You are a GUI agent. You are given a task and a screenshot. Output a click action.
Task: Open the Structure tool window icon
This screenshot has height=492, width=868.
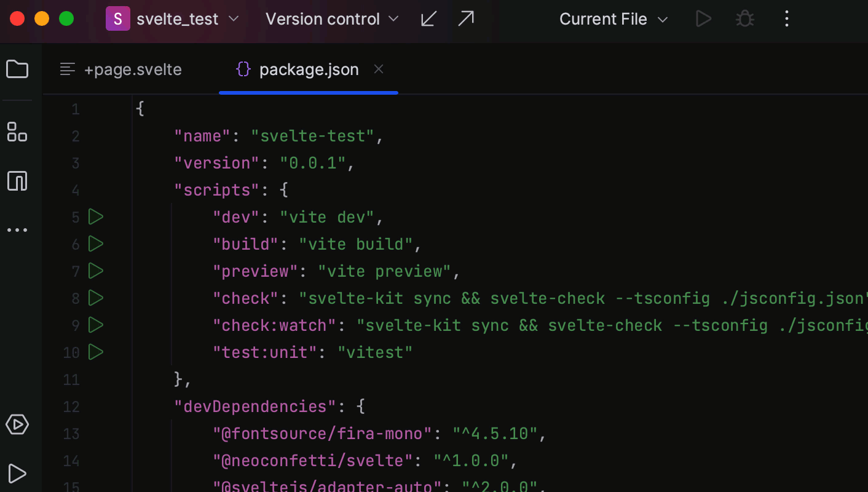tap(17, 132)
